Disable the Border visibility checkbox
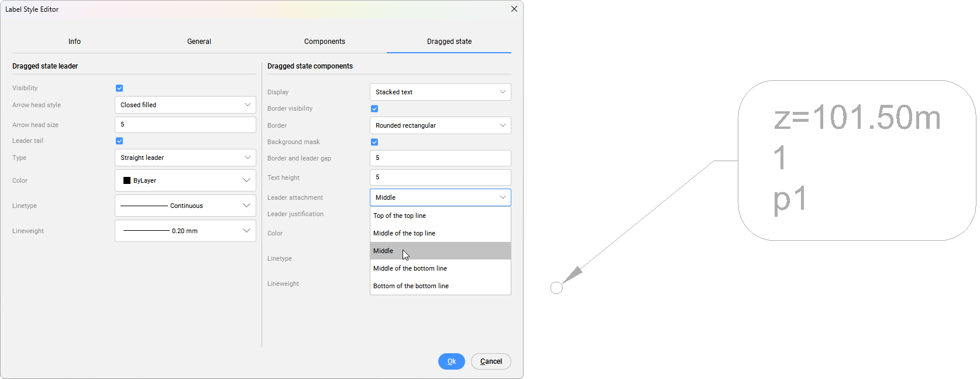The height and width of the screenshot is (379, 980). click(374, 109)
